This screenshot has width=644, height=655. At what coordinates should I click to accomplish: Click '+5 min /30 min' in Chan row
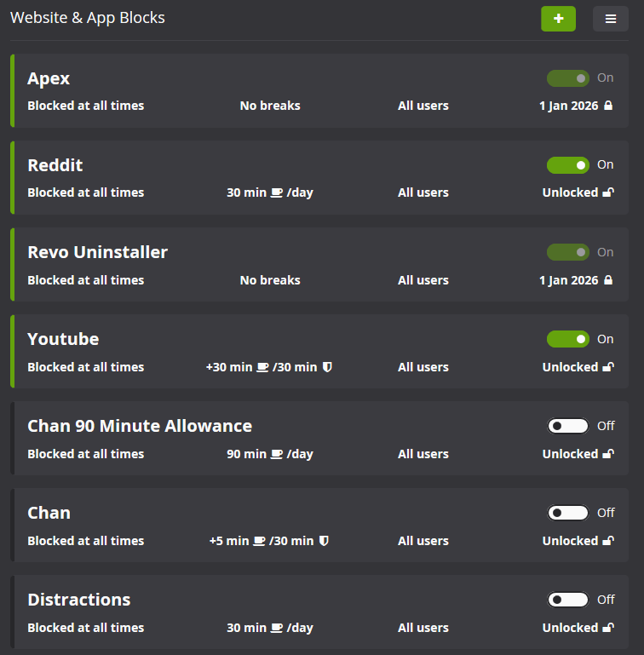269,541
